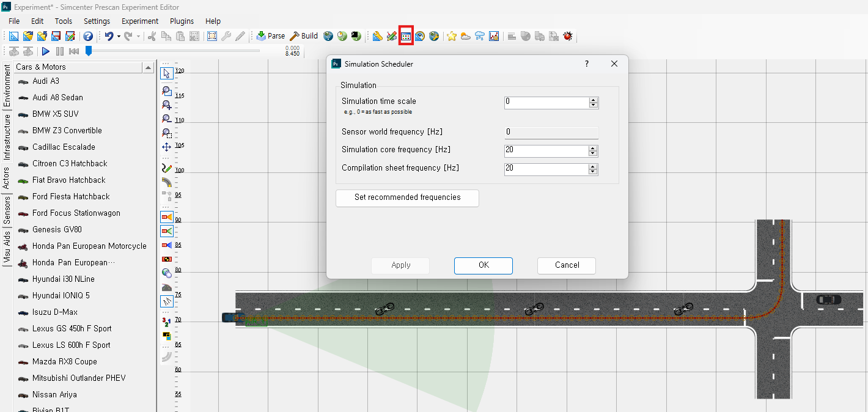Screen dimensions: 868x412
Task: Click the rain cloud weather icon
Action: tap(480, 36)
